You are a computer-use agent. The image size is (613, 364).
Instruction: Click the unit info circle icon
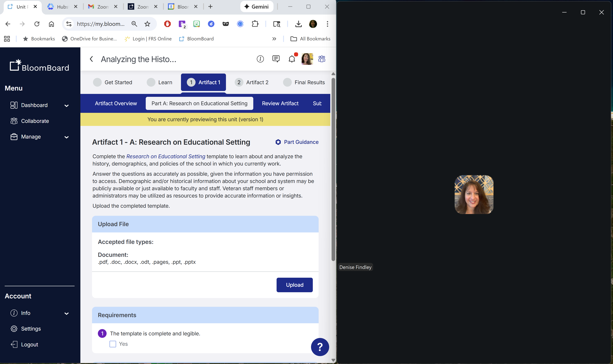(x=260, y=59)
